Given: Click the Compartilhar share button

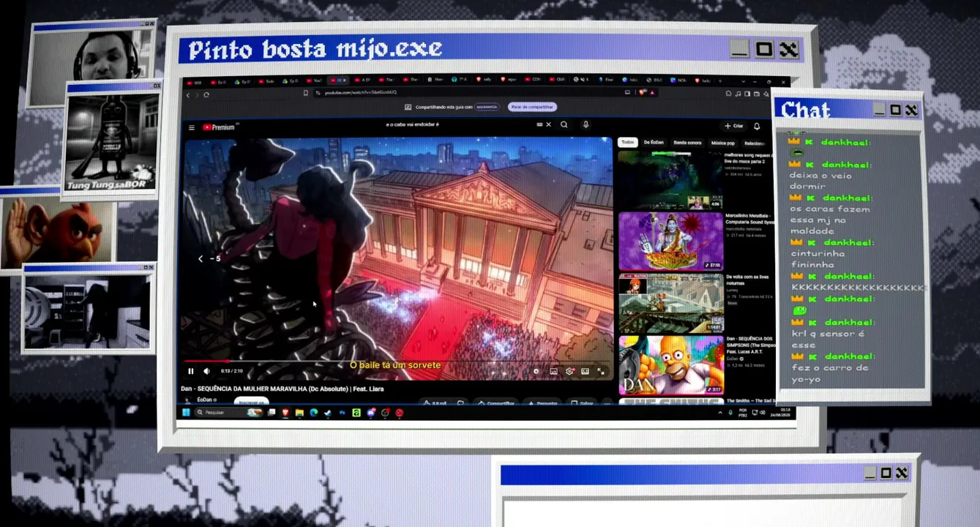Looking at the screenshot, I should pyautogui.click(x=497, y=403).
